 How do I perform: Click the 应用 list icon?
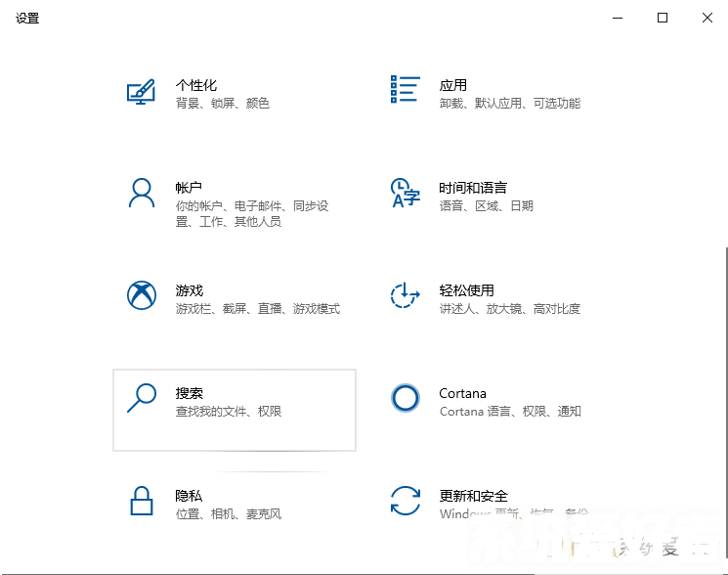(x=405, y=89)
